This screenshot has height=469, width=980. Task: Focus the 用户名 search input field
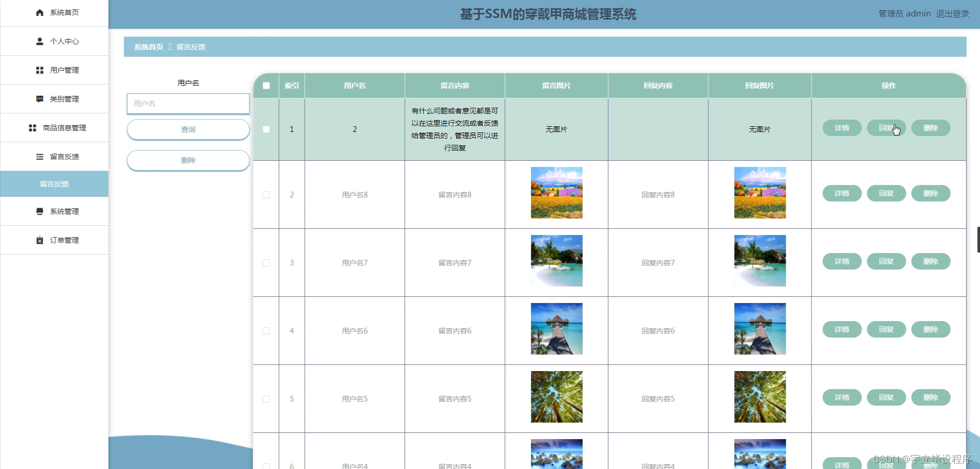click(x=188, y=104)
